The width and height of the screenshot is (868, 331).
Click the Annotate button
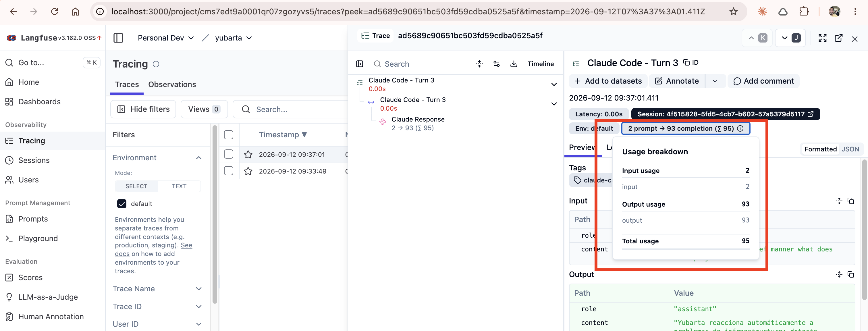677,81
